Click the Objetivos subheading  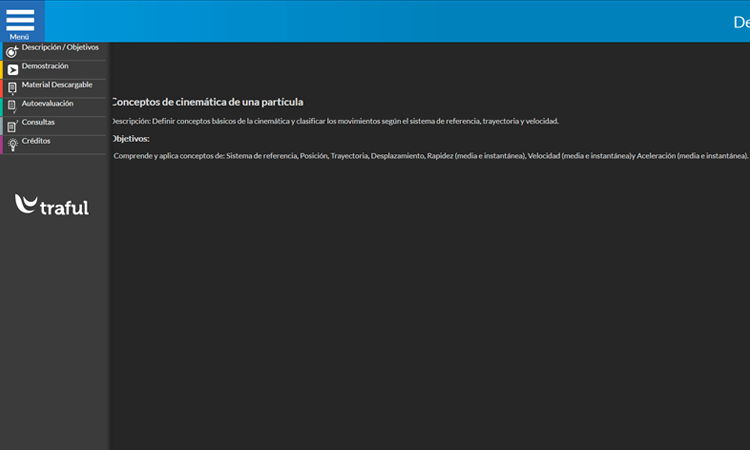pos(130,138)
